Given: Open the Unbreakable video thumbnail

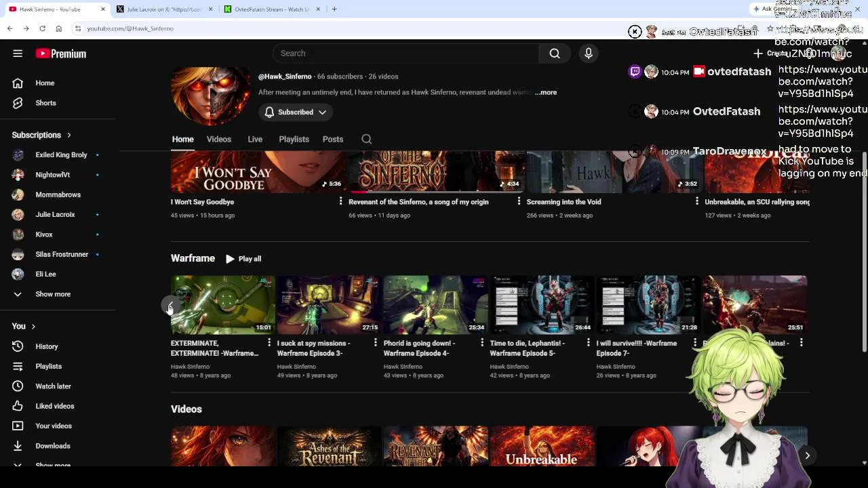Looking at the screenshot, I should (542, 446).
